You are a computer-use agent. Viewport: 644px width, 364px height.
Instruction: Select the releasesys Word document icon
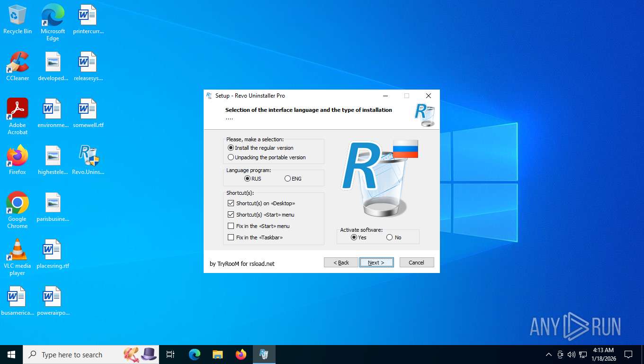tap(88, 66)
